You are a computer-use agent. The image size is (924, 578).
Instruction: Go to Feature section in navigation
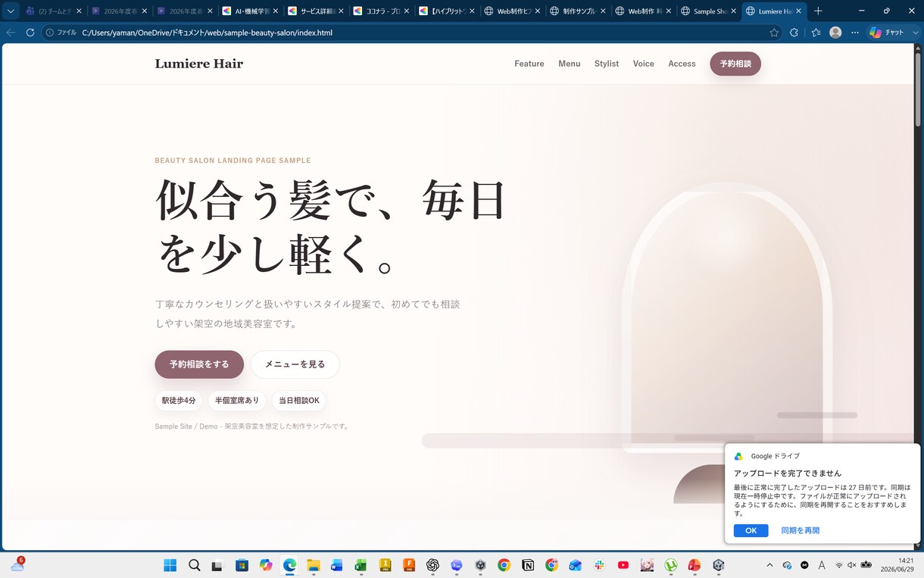click(529, 64)
